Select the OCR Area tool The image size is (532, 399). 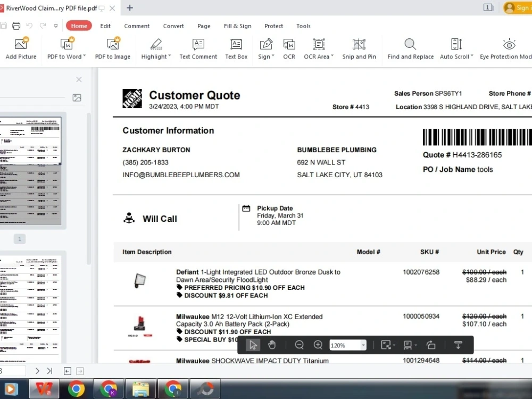coord(318,48)
